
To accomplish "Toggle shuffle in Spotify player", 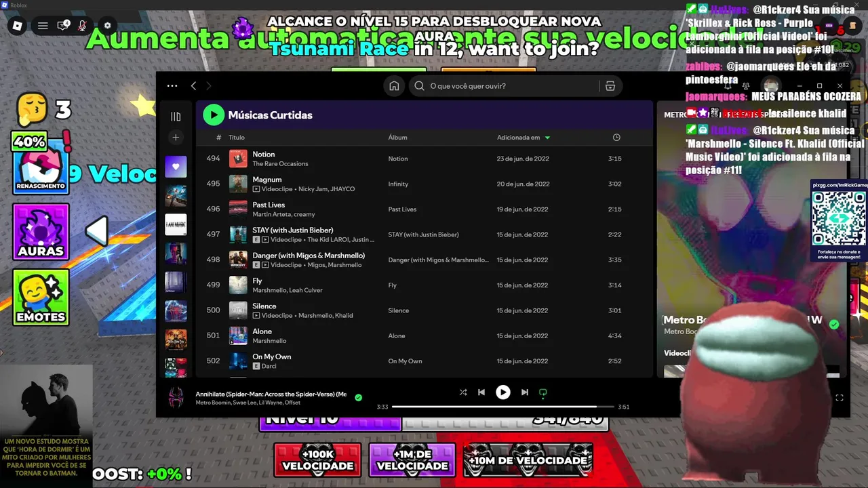I will coord(462,392).
